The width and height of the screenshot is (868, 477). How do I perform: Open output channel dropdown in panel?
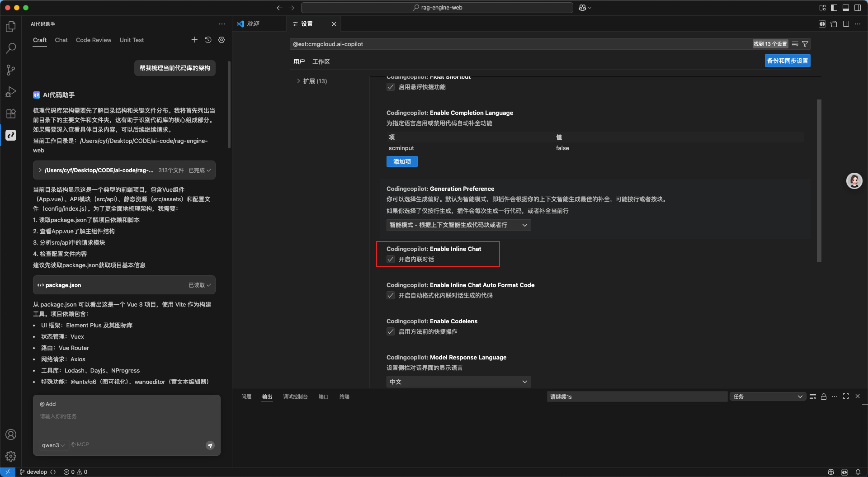coord(768,397)
